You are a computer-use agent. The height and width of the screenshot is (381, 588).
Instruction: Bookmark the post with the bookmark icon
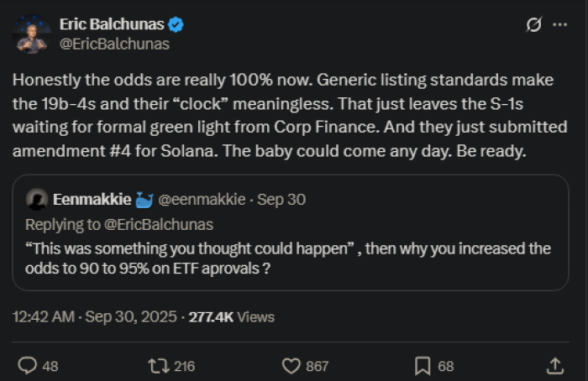click(x=423, y=366)
